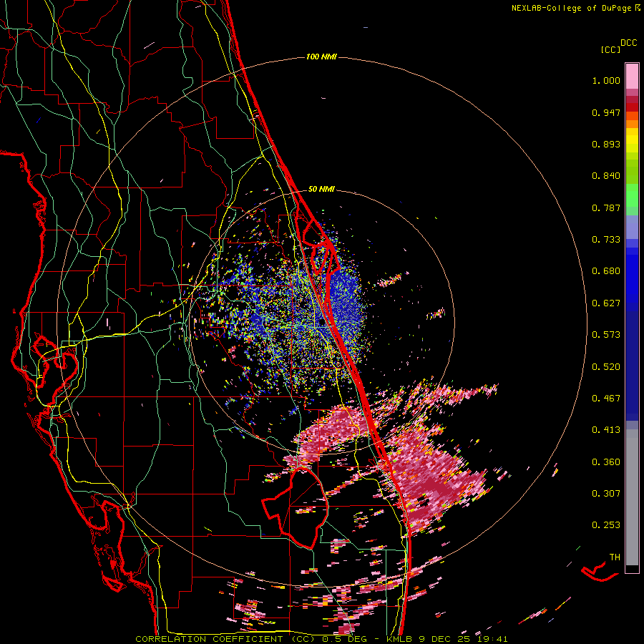Click the TH threshold label
Screen dimensions: 644x644
615,557
